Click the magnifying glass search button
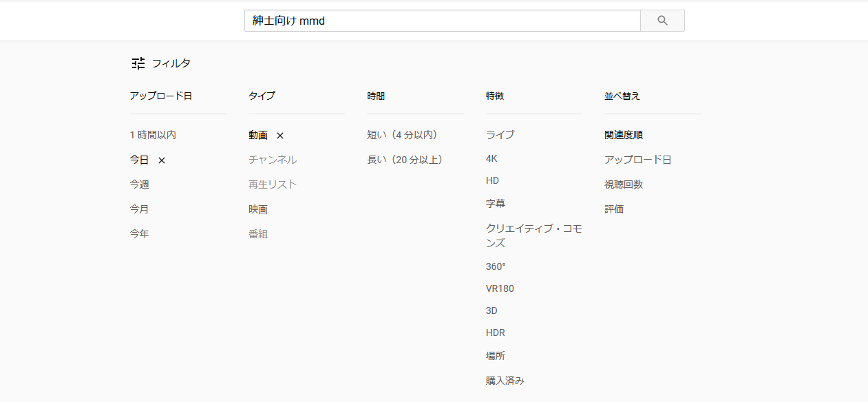The width and height of the screenshot is (868, 402). 662,21
